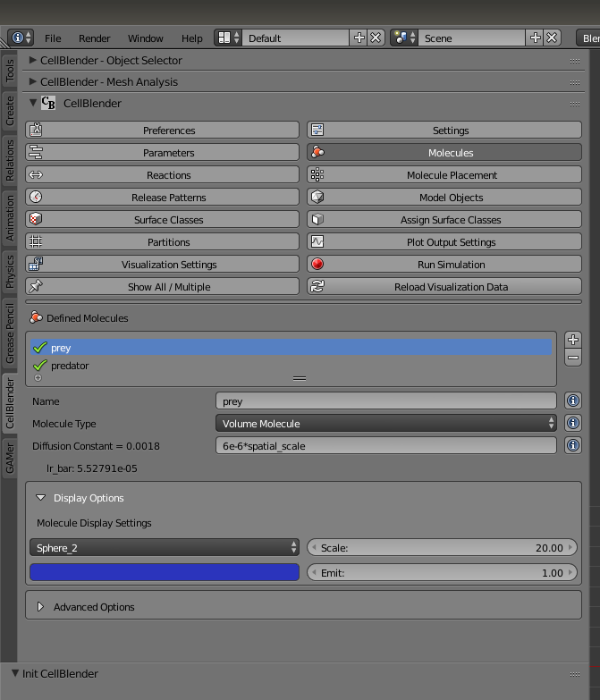Switch to the Relations tab
Viewport: 600px width, 700px height.
pyautogui.click(x=9, y=160)
